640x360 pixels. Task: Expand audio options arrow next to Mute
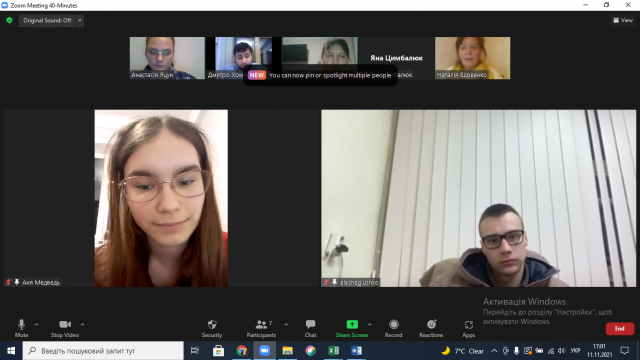click(x=36, y=324)
